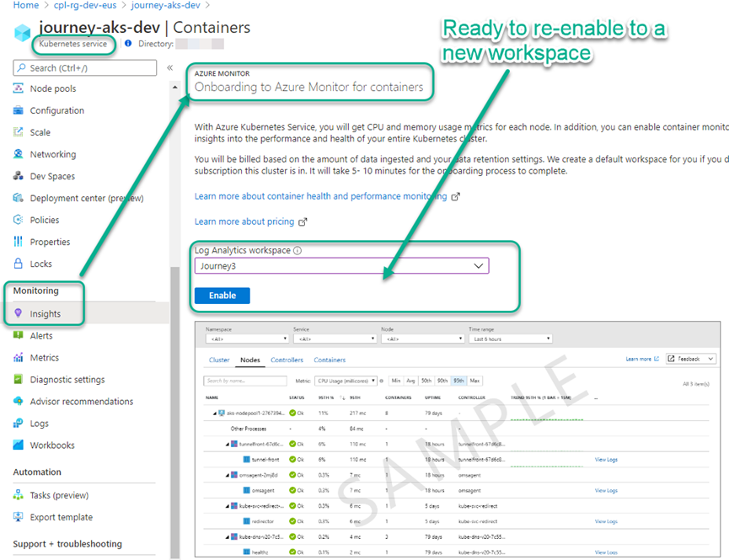
Task: Click the Search (Ctrl+/) input field
Action: 84,67
